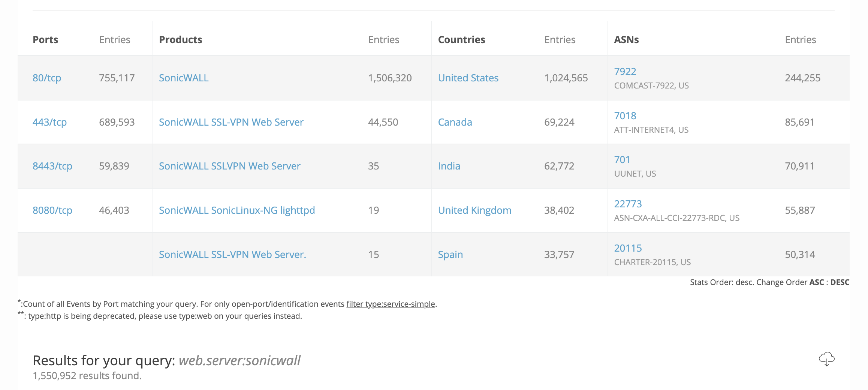Image resolution: width=868 pixels, height=390 pixels.
Task: Select the 689,593 entries value
Action: pyautogui.click(x=117, y=122)
